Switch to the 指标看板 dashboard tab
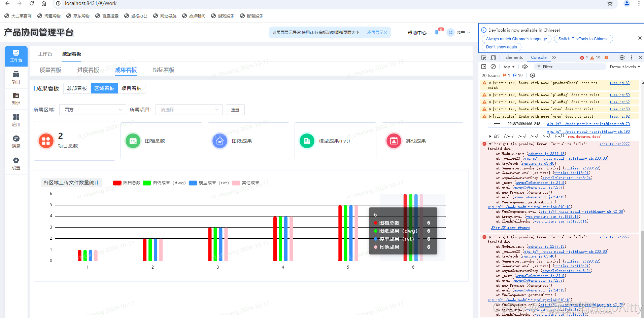Screen dimensions: 644x318 click(163, 70)
